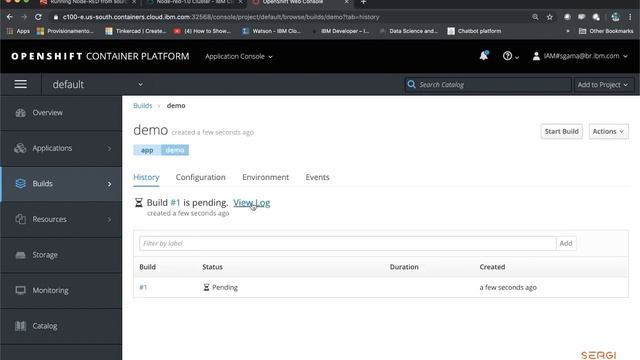The image size is (640, 360).
Task: Reload the page in the browser
Action: 38,17
